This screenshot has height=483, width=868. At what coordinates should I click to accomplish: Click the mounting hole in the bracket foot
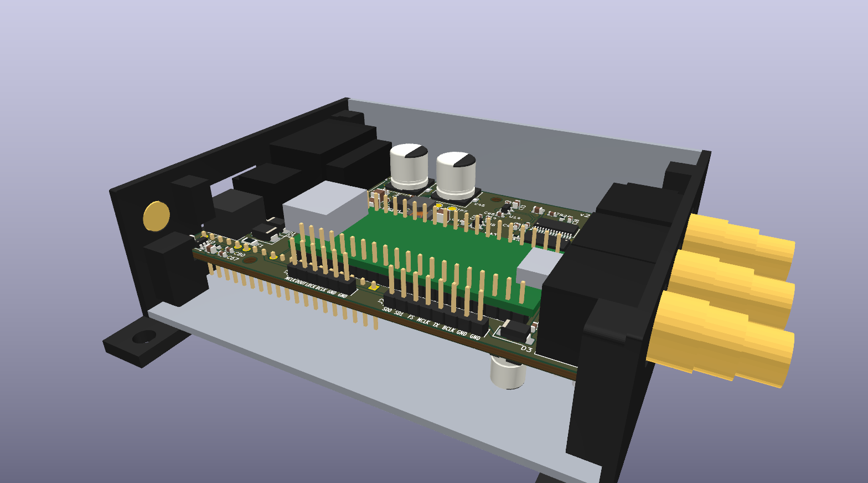tap(144, 336)
